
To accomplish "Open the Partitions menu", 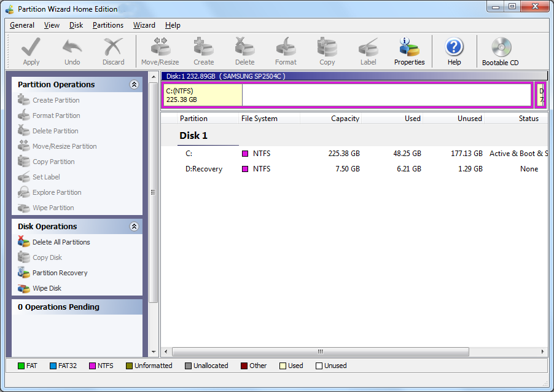I will click(107, 25).
